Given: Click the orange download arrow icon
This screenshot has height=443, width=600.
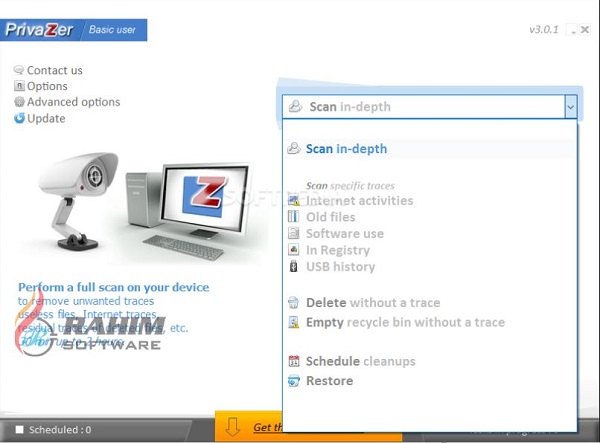Looking at the screenshot, I should (232, 427).
